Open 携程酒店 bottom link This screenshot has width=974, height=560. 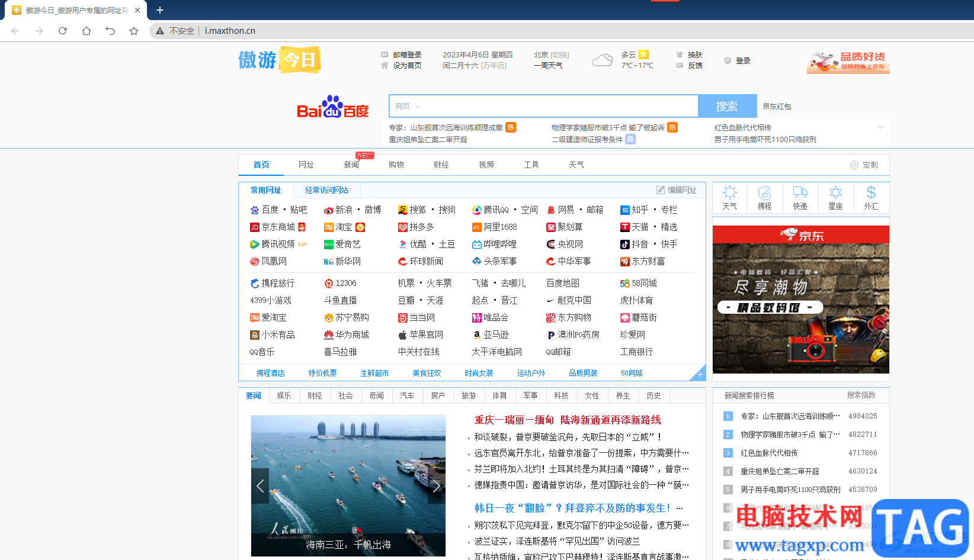coord(271,373)
